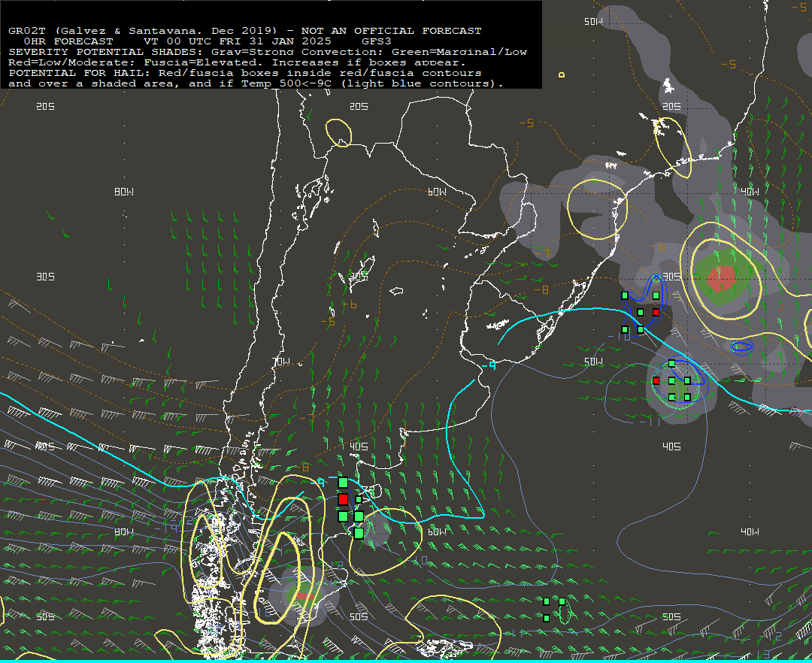812x663 pixels.
Task: Click the "GFS3" model label
Action: [377, 41]
